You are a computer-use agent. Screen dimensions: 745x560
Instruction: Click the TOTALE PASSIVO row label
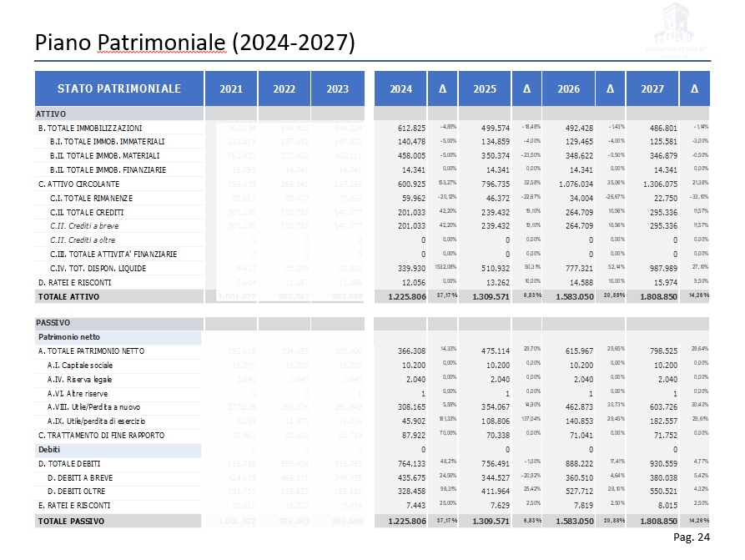[x=70, y=521]
